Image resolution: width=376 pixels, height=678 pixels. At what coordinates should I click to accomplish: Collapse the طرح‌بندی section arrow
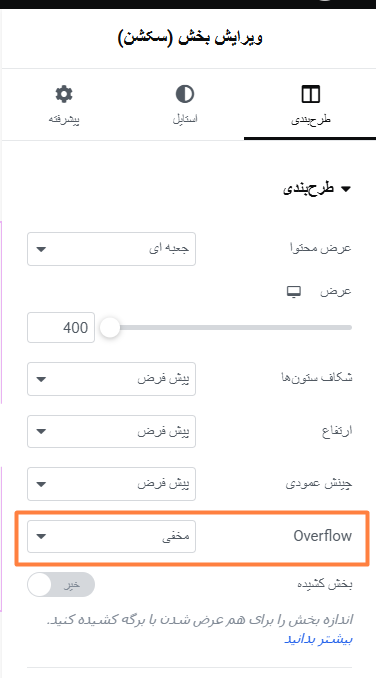coord(346,189)
